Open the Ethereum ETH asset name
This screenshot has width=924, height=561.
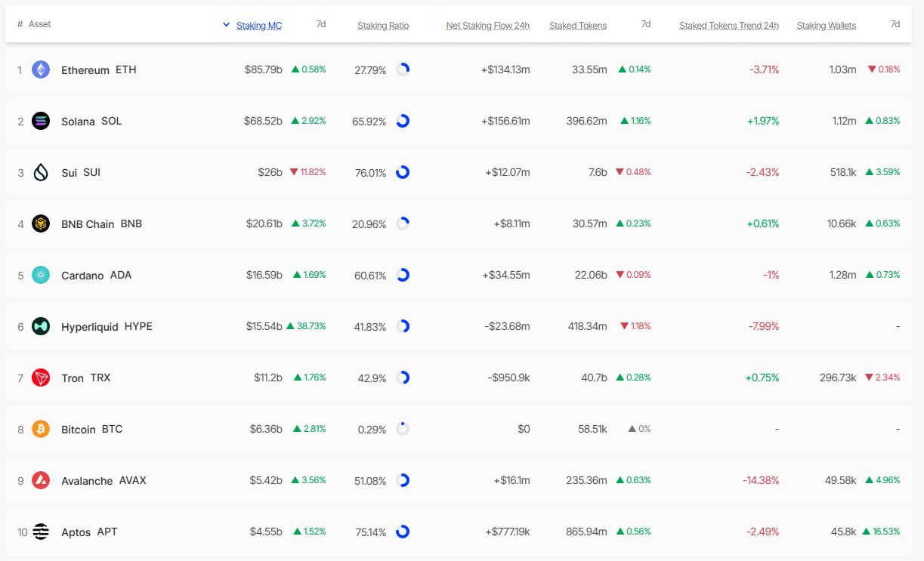click(x=99, y=69)
